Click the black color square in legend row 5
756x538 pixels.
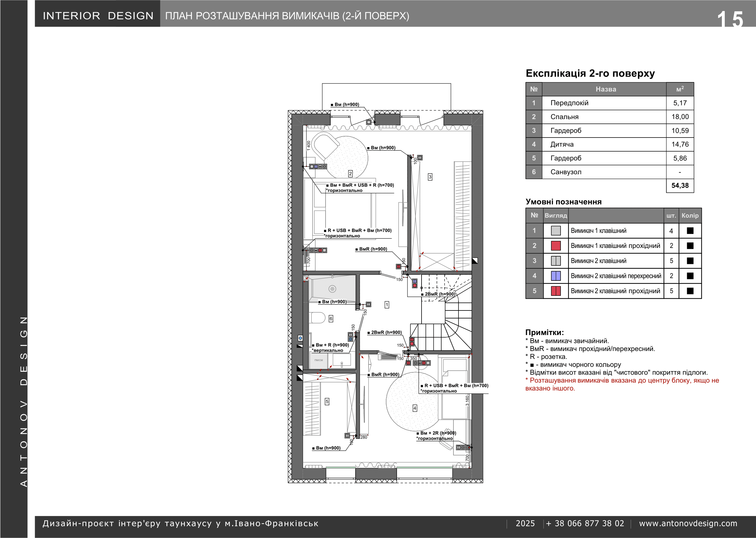click(690, 291)
